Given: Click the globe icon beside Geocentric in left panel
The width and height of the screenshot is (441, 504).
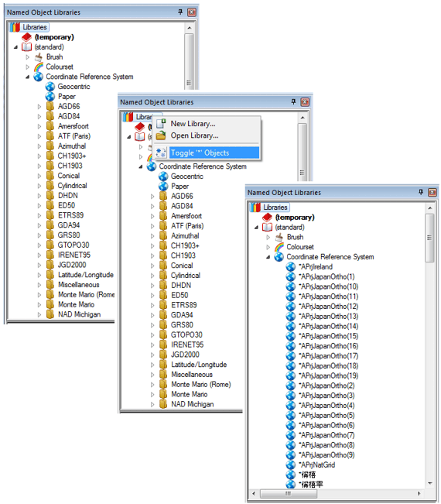Looking at the screenshot, I should point(50,87).
